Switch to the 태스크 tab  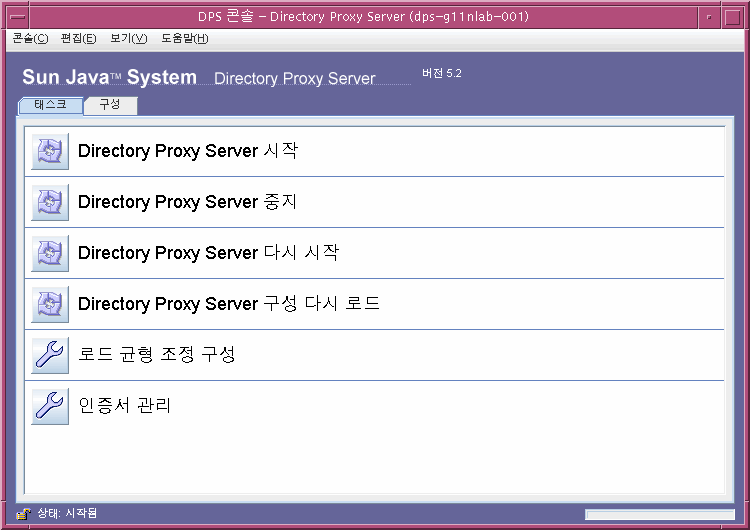click(50, 105)
